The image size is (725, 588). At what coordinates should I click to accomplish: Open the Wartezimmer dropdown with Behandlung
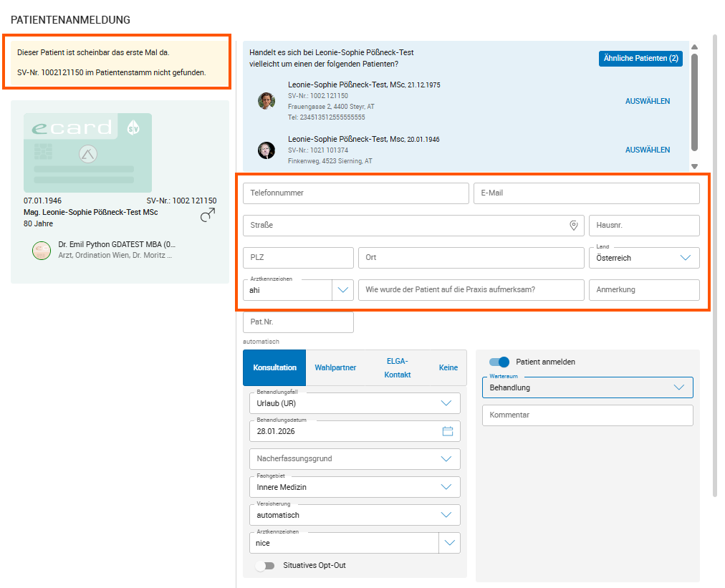pyautogui.click(x=678, y=387)
